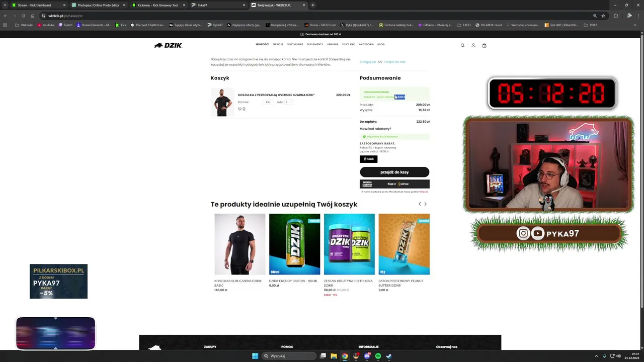Click the DZIK logo

(168, 45)
